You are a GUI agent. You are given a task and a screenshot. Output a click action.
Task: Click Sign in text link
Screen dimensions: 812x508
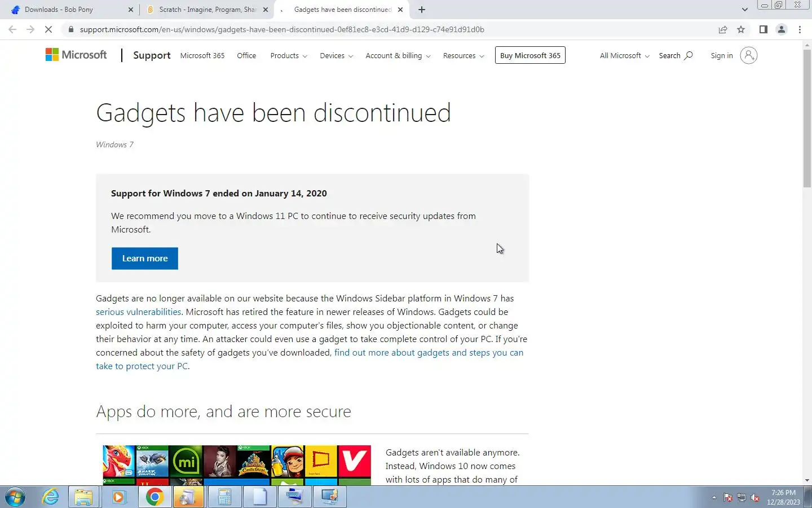[722, 55]
